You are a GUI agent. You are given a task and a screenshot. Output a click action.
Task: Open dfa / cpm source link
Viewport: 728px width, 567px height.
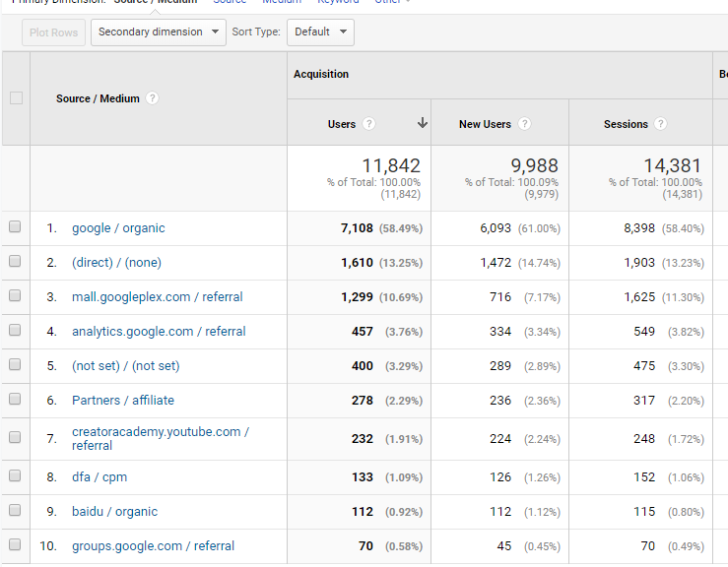click(99, 477)
